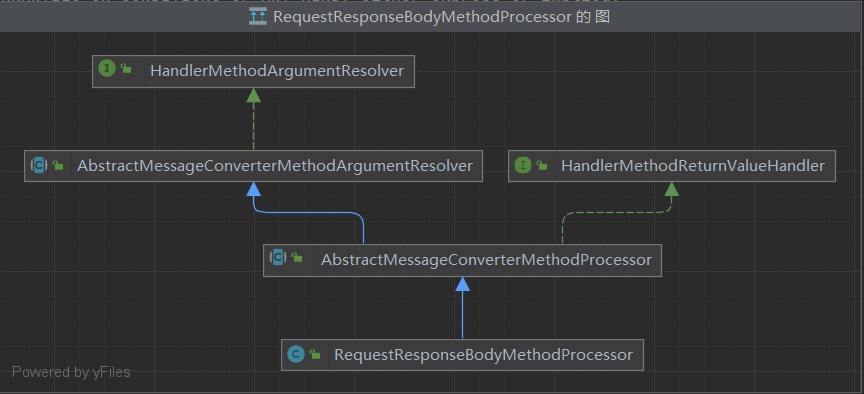Image resolution: width=864 pixels, height=394 pixels.
Task: Click the green dashed arrow to HandlerMethodReturnValueHandler
Action: pos(617,213)
